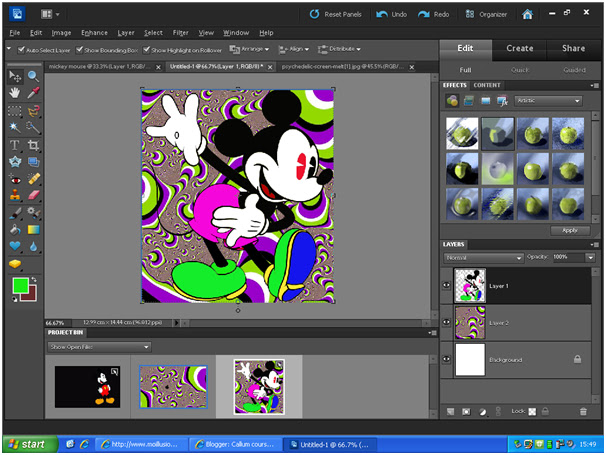Hide Background layer visibility eye
Screen dimensions: 606x455
point(446,359)
